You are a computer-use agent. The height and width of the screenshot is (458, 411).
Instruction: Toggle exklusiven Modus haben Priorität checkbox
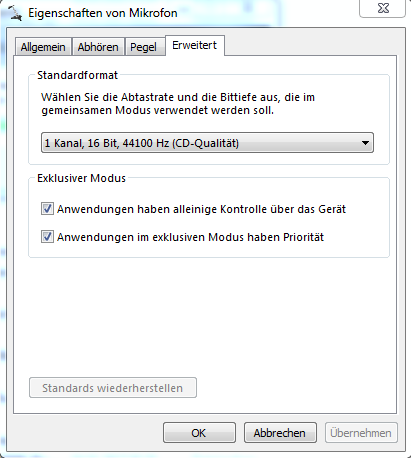pyautogui.click(x=47, y=237)
